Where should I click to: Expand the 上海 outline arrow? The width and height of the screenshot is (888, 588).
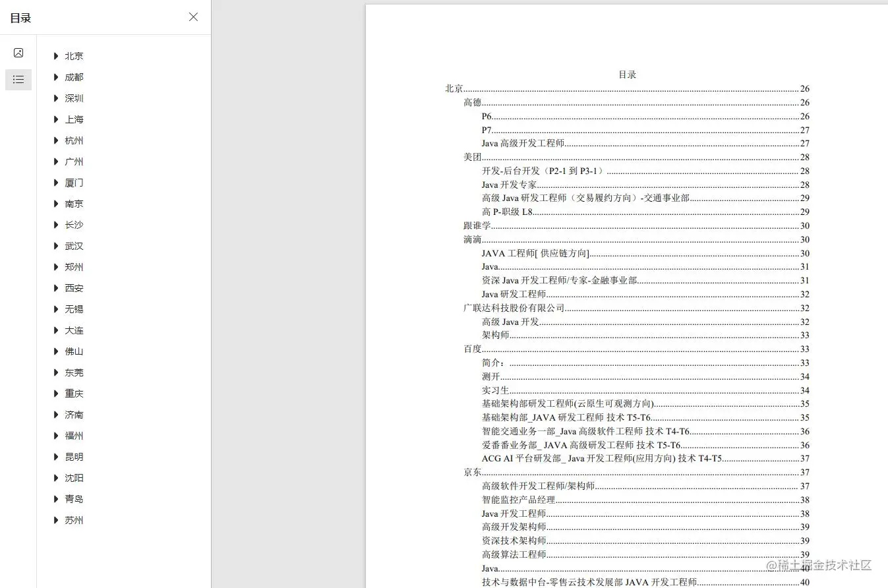pyautogui.click(x=56, y=119)
